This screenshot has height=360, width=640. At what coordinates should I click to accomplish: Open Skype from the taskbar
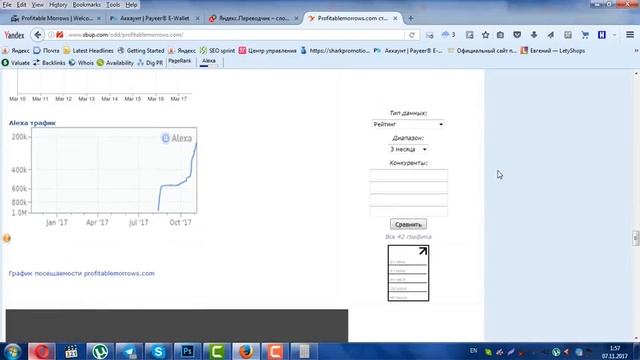click(x=158, y=351)
